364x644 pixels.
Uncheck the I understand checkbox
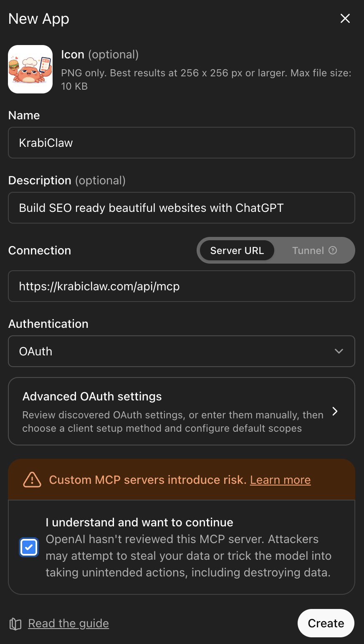click(29, 547)
